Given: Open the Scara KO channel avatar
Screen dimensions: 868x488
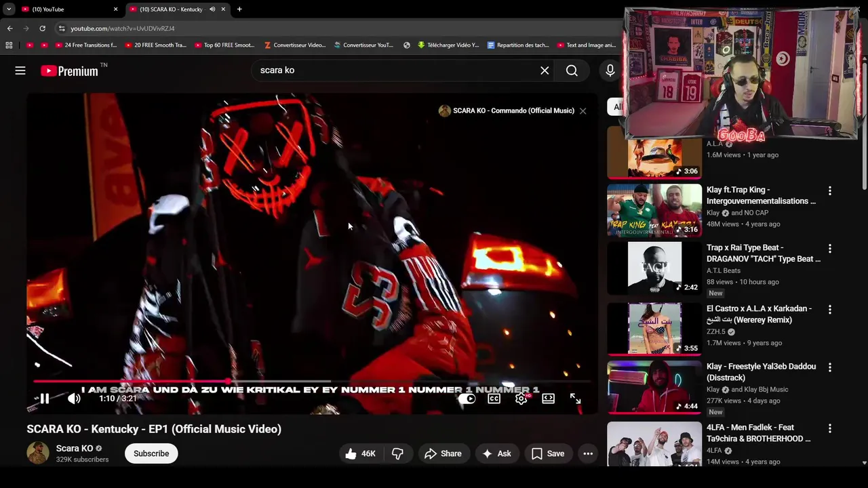Looking at the screenshot, I should tap(38, 453).
